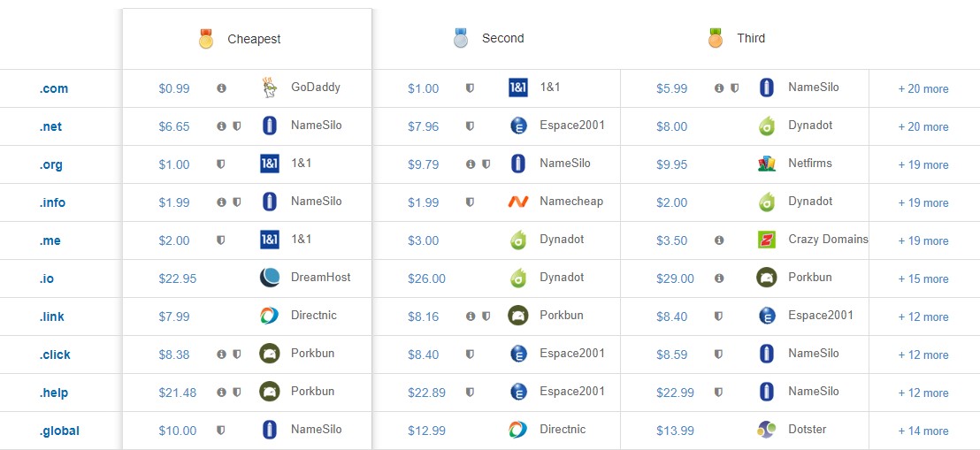Viewport: 980px width, 450px height.
Task: Expand '+ 15 more' registrars for .io
Action: click(x=923, y=279)
